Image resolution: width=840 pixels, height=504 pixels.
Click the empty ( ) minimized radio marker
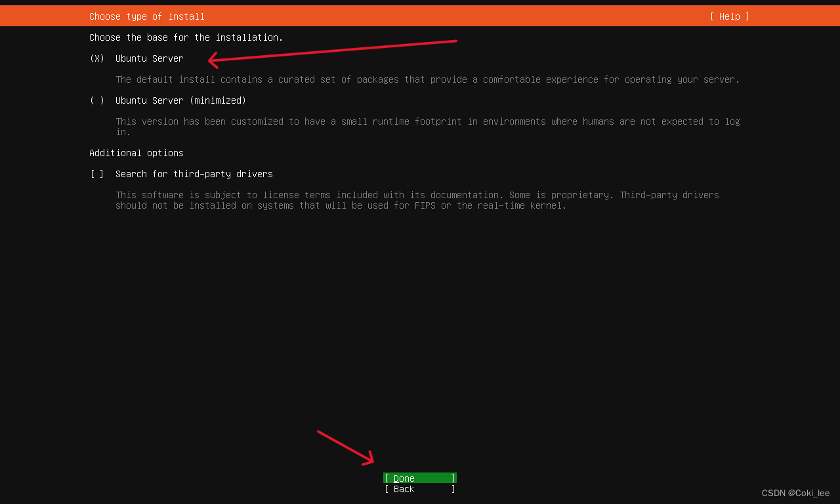coord(96,100)
